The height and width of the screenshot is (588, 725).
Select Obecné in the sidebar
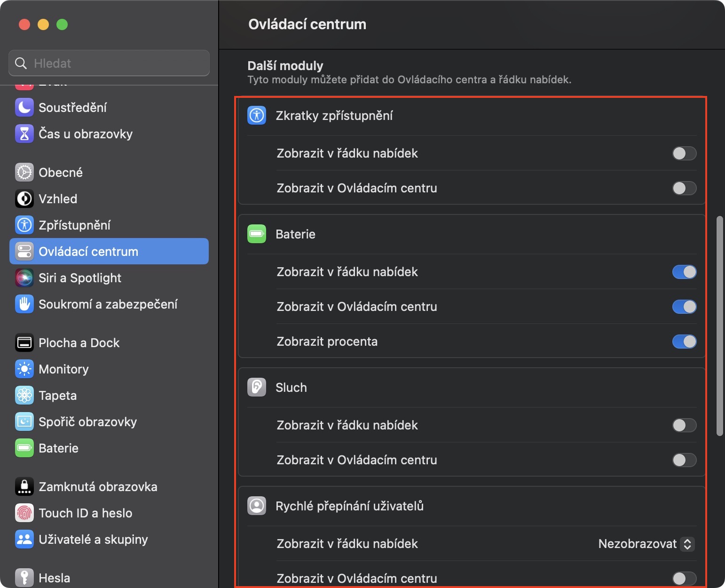pos(61,172)
